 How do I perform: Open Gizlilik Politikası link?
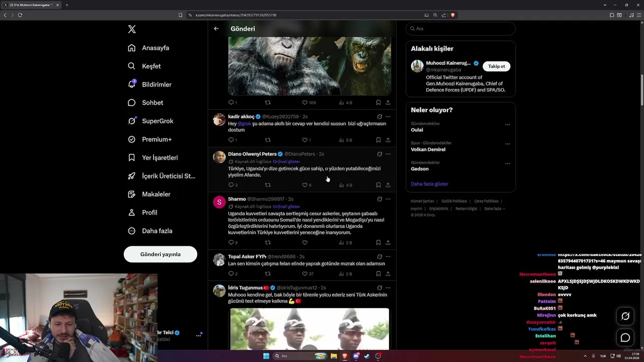[x=454, y=201]
